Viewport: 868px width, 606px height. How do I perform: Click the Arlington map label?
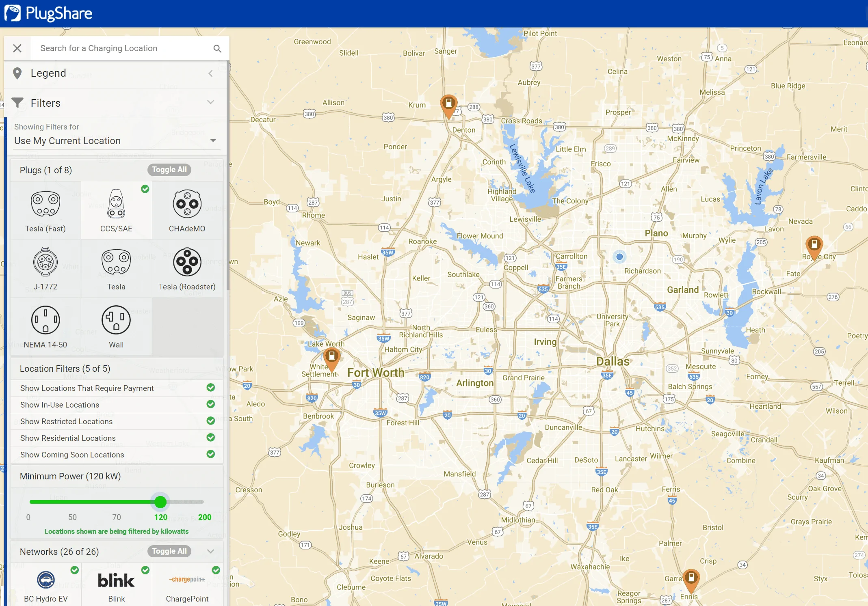[475, 383]
